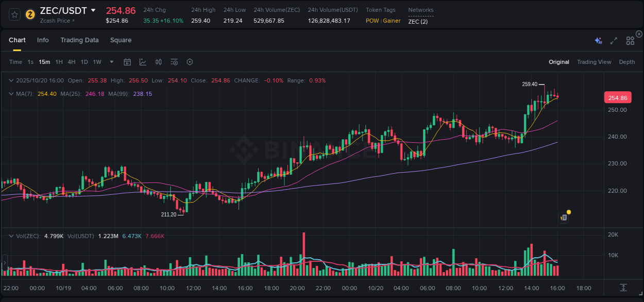
Task: Collapse the OHLC info row via chevron
Action: 11,80
